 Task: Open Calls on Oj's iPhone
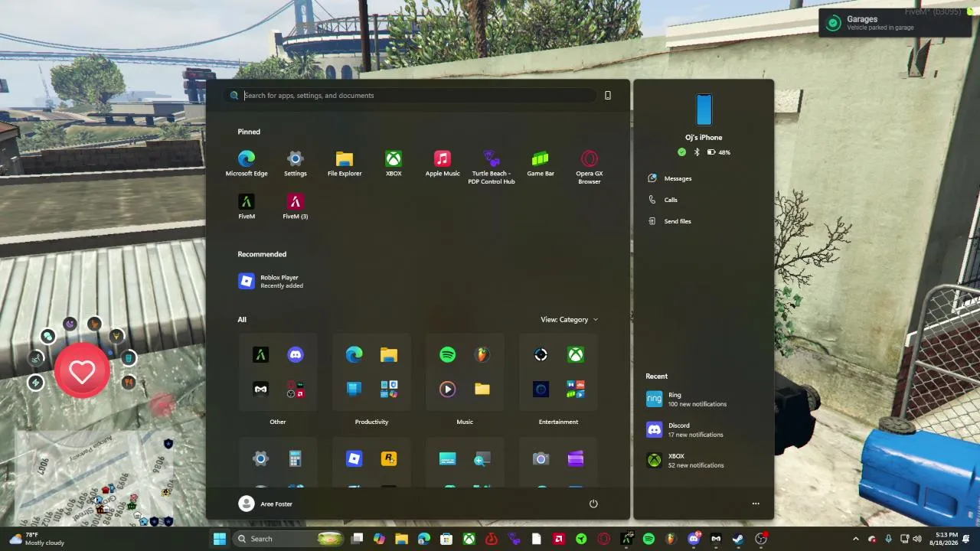[663, 200]
